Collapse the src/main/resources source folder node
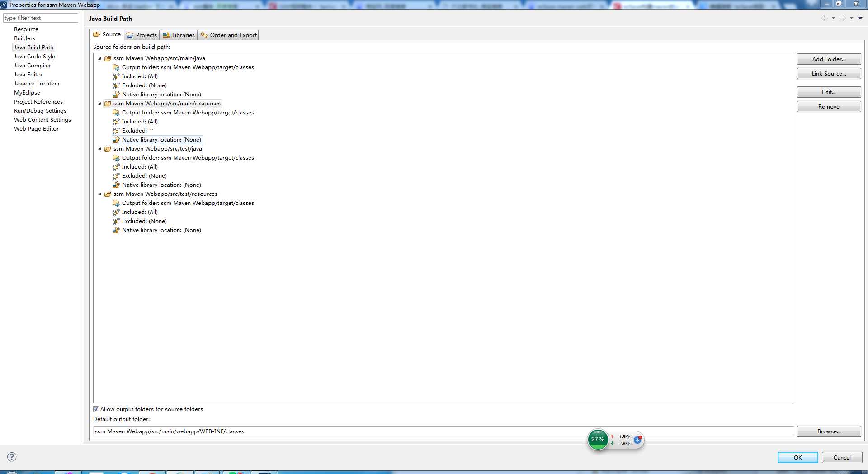This screenshot has width=868, height=474. tap(99, 104)
